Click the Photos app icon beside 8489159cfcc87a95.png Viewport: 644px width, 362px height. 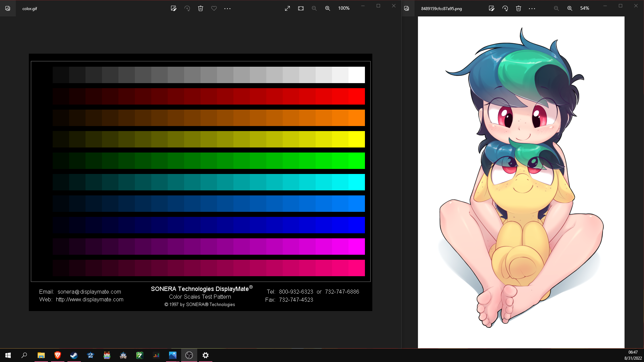click(407, 8)
